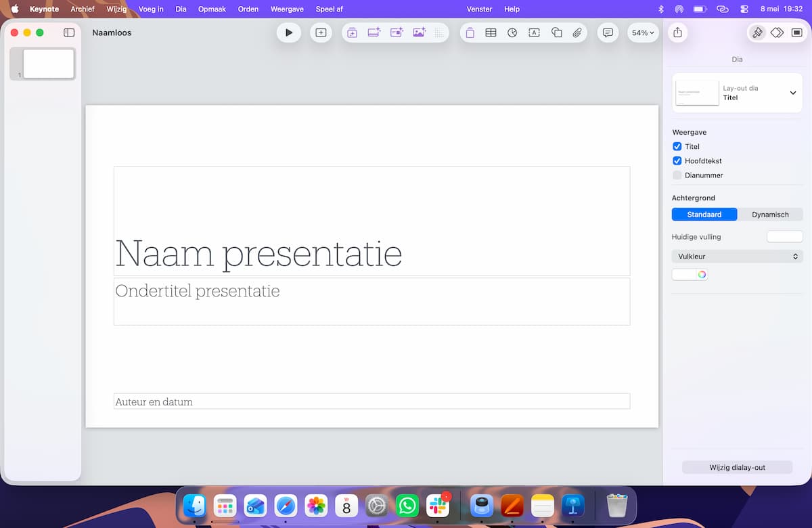Click the sparkle card design tool icon

pyautogui.click(x=397, y=32)
